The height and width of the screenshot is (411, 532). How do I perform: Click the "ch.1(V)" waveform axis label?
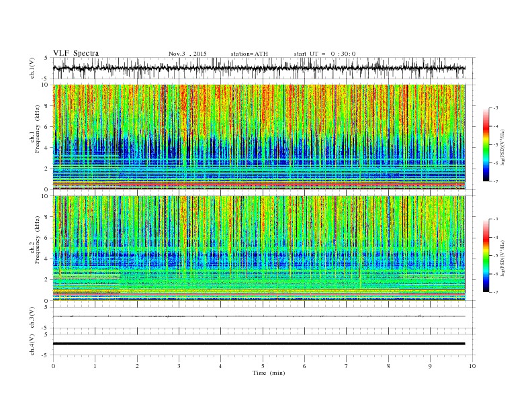pyautogui.click(x=32, y=68)
